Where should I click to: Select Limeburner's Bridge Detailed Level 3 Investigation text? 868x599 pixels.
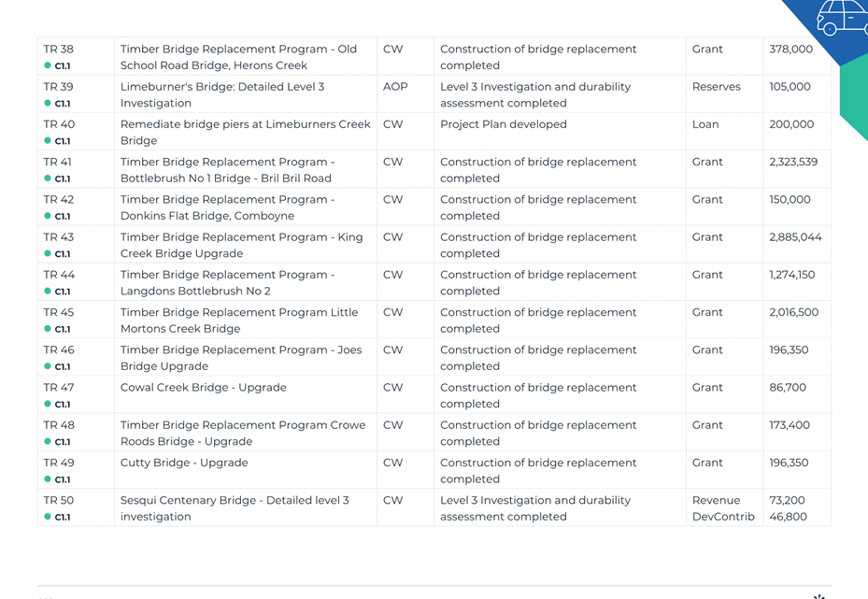pos(222,94)
